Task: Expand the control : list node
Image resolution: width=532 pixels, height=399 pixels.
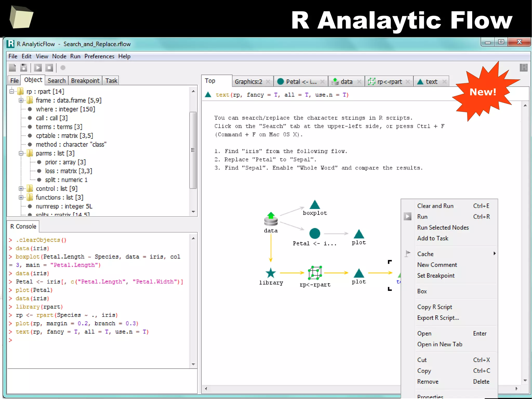Action: [21, 189]
